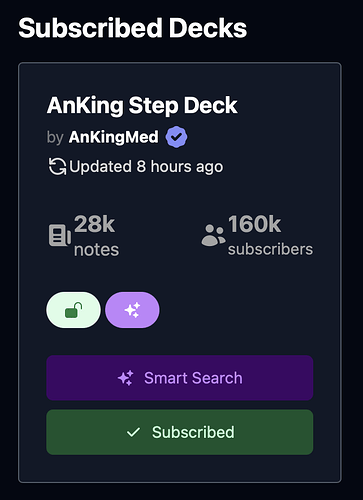Click the Subscribed Decks heading

[133, 28]
